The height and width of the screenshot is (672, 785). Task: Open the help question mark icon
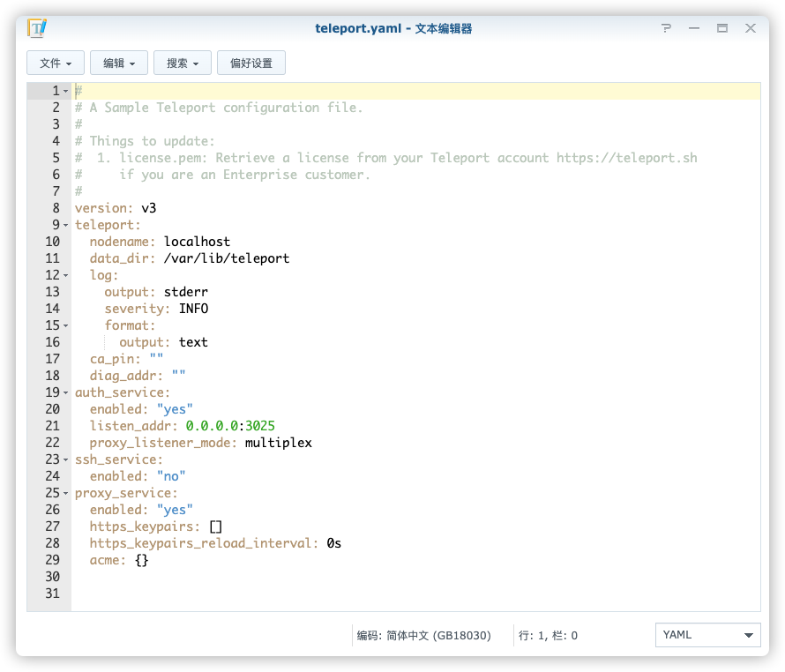click(666, 28)
